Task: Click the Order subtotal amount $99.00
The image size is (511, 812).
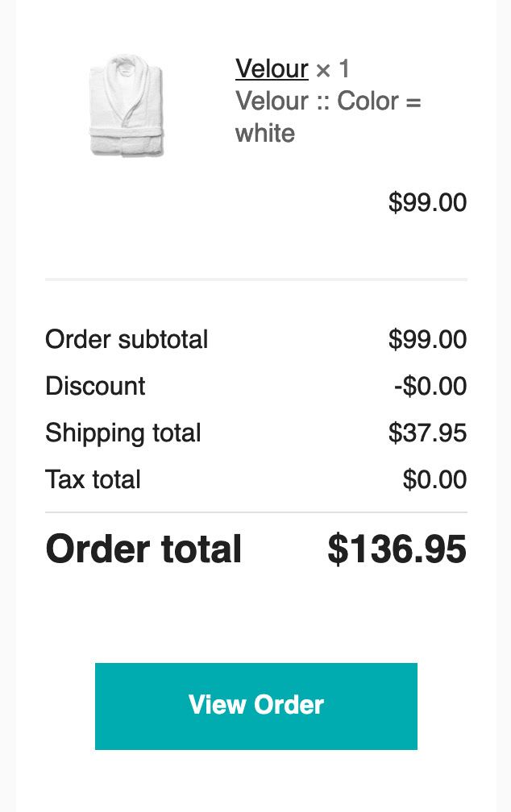Action: point(427,340)
